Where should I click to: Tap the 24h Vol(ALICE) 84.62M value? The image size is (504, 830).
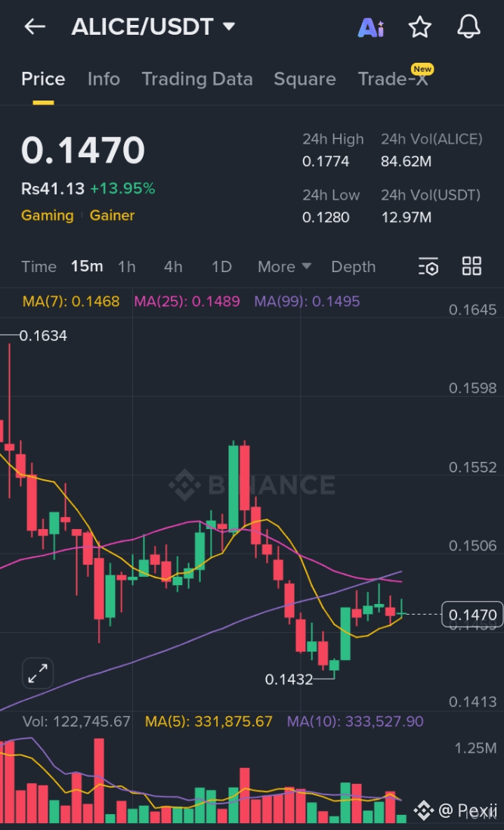407,162
